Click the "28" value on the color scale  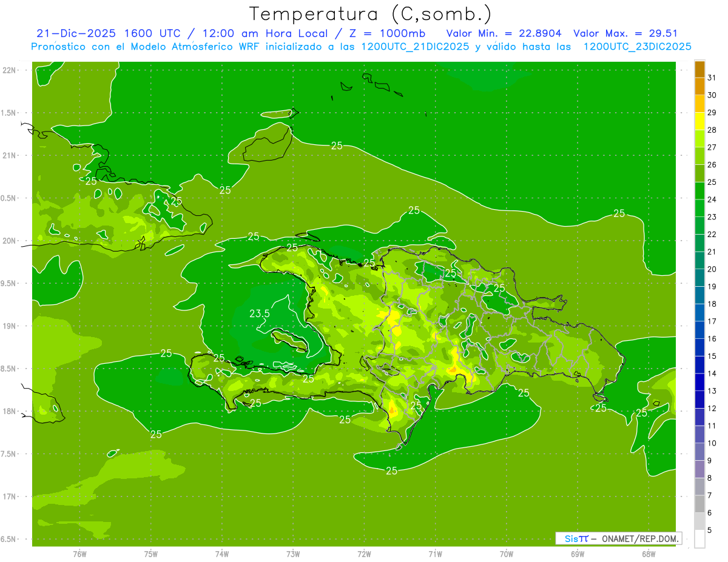(712, 130)
